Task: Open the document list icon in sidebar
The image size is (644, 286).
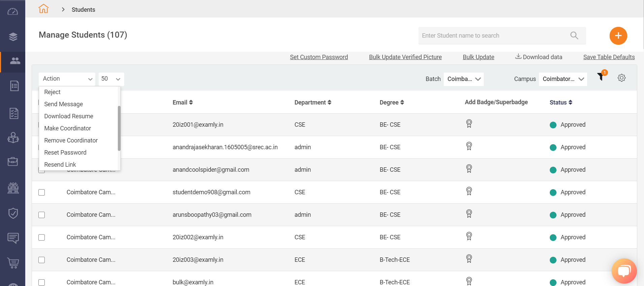Action: tap(14, 86)
